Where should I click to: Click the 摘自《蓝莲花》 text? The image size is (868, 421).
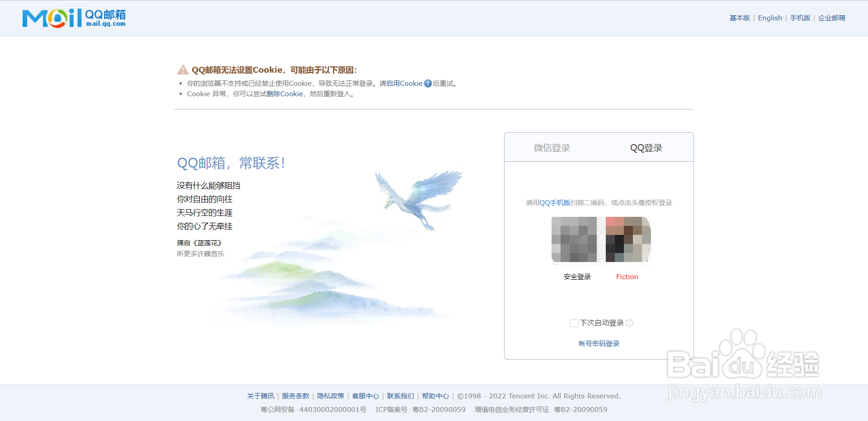(199, 243)
